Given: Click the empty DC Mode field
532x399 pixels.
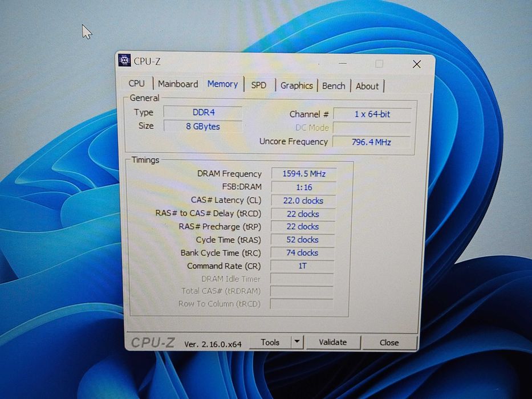Looking at the screenshot, I should 372,128.
